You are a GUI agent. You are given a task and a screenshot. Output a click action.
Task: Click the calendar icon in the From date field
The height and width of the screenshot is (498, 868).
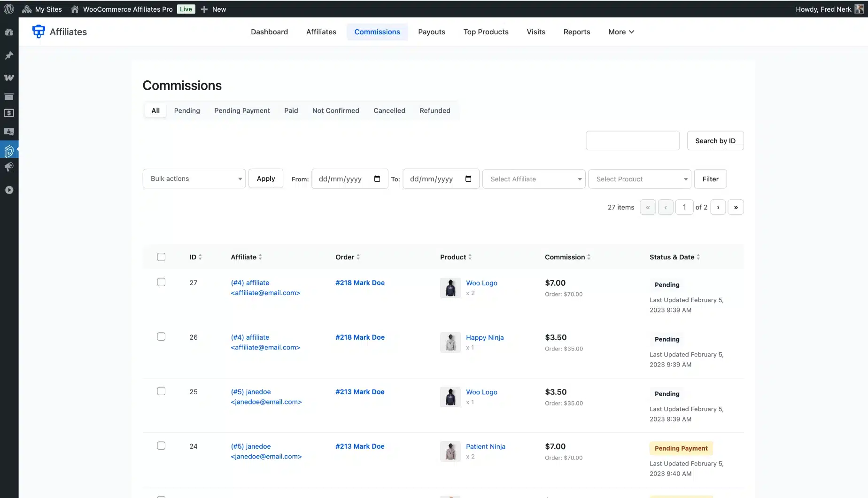pos(377,179)
